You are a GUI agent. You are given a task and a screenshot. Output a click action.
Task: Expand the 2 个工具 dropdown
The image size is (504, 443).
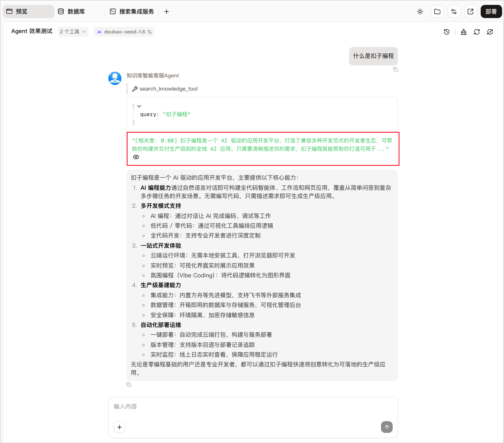coord(73,32)
